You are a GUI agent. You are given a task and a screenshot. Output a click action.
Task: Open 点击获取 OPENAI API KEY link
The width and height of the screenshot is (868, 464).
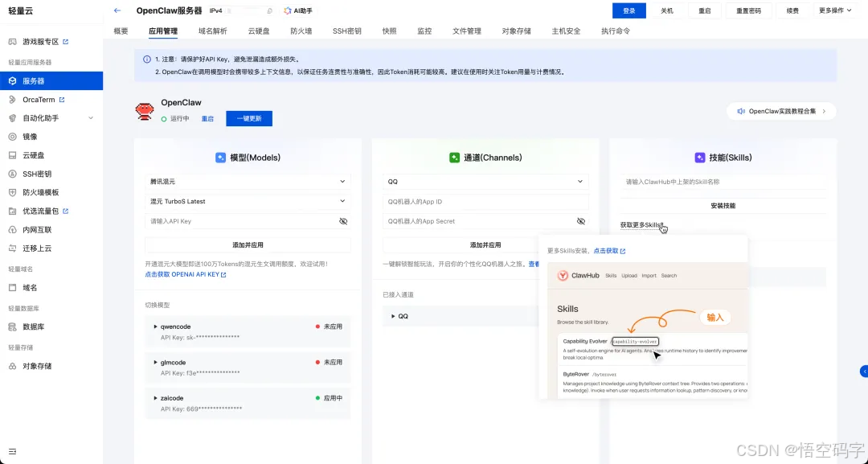click(186, 275)
